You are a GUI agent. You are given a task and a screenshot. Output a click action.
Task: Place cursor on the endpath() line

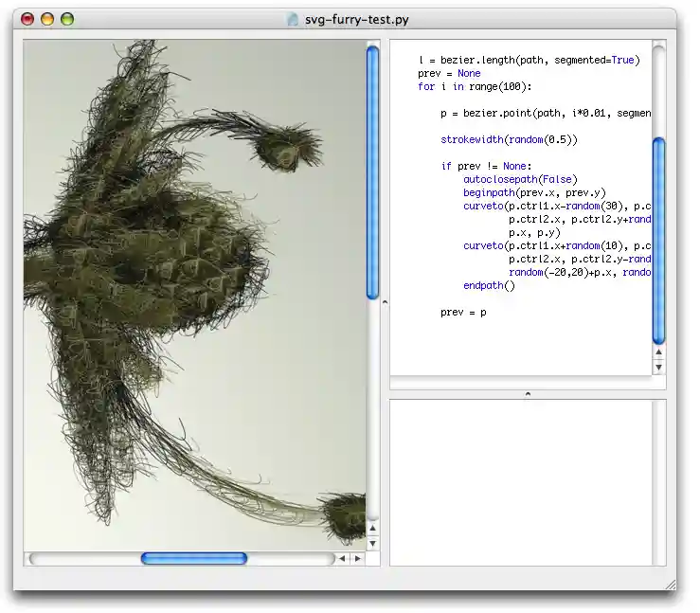[489, 285]
